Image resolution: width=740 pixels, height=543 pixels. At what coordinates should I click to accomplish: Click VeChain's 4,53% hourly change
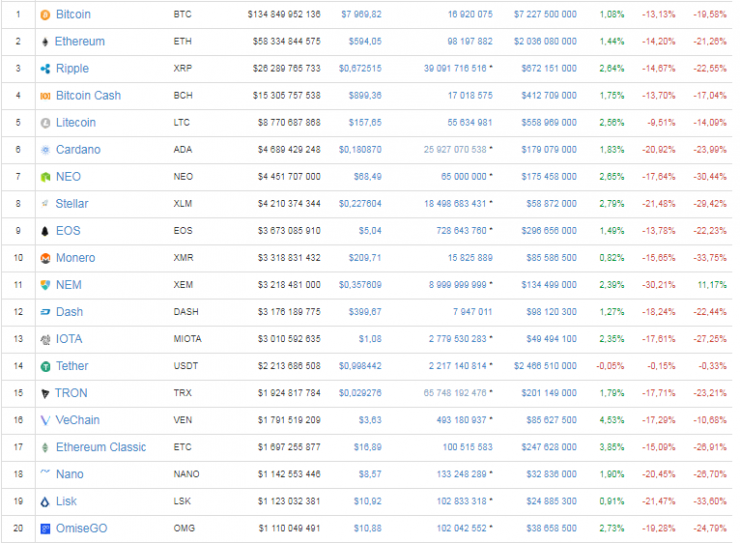click(612, 420)
